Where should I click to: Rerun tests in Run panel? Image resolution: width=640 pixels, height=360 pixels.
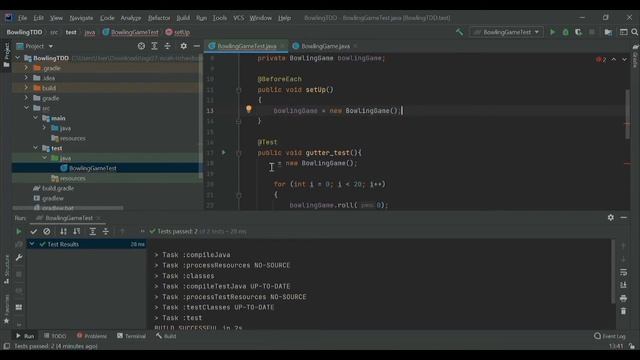[18, 231]
